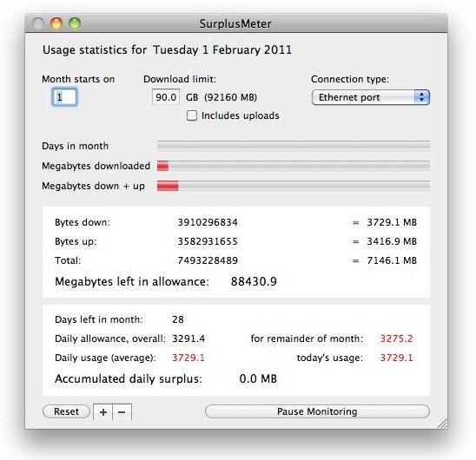This screenshot has height=460, width=476.
Task: Click the days left value 28
Action: 178,319
